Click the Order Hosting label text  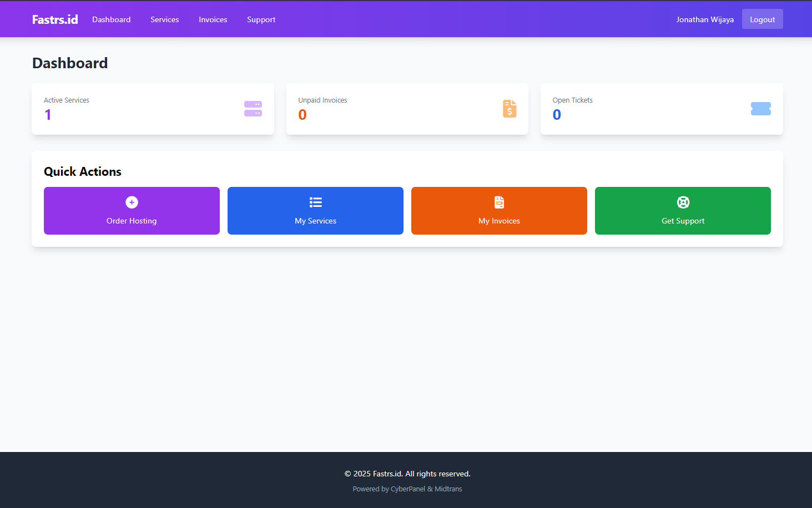(132, 221)
